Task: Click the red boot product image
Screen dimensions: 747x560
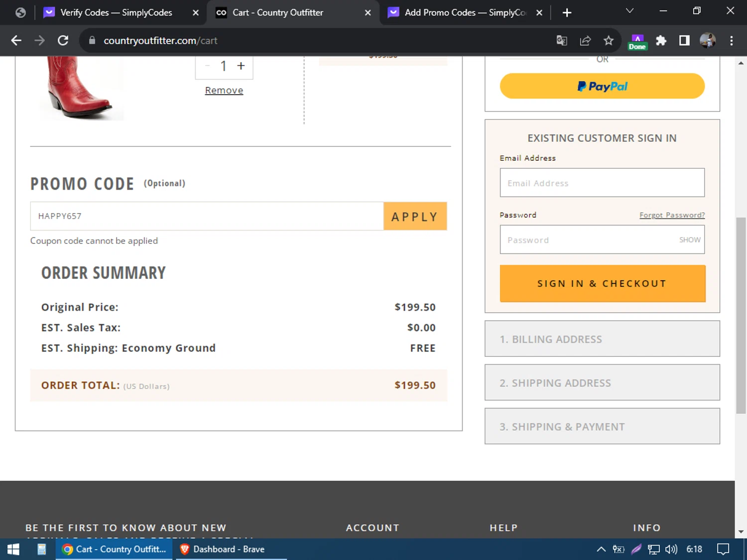Action: pos(81,88)
